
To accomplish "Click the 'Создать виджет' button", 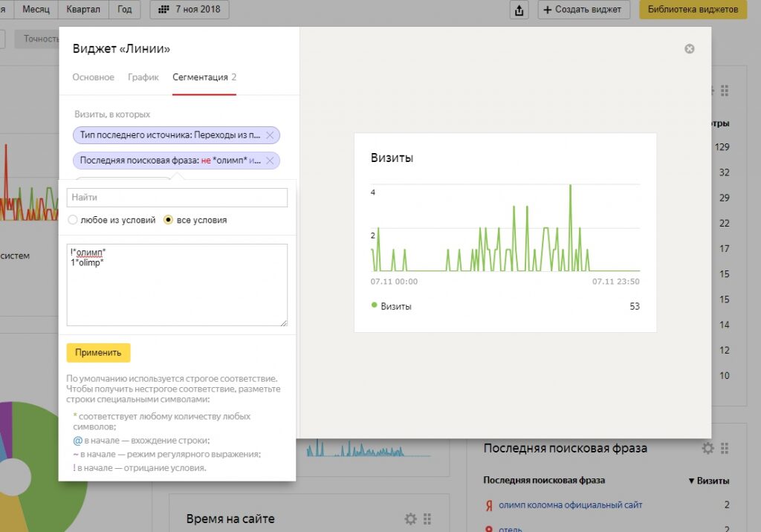I will 583,10.
